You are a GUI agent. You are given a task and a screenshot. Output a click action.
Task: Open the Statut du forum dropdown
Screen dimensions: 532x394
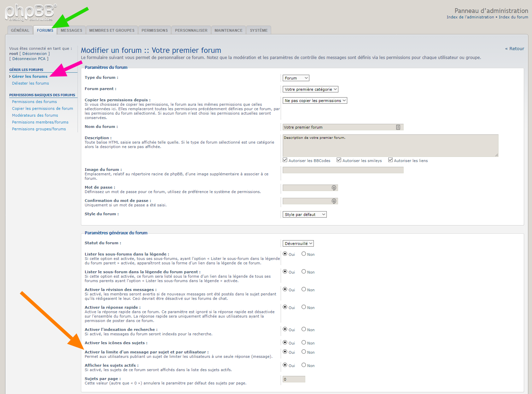pos(298,244)
